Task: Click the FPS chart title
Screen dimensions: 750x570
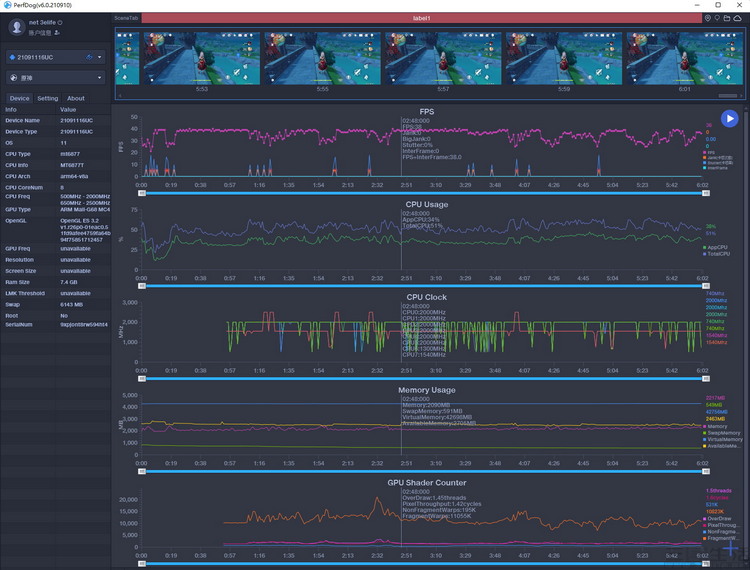Action: (x=427, y=111)
